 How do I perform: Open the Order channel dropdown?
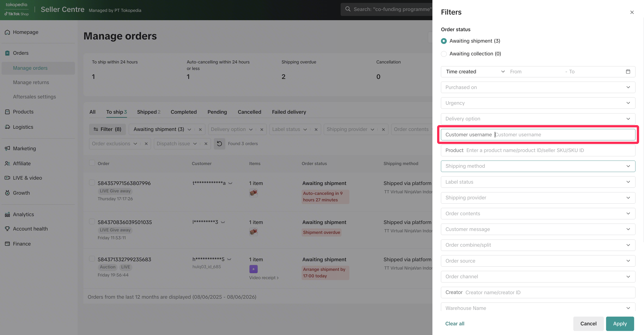coord(538,276)
